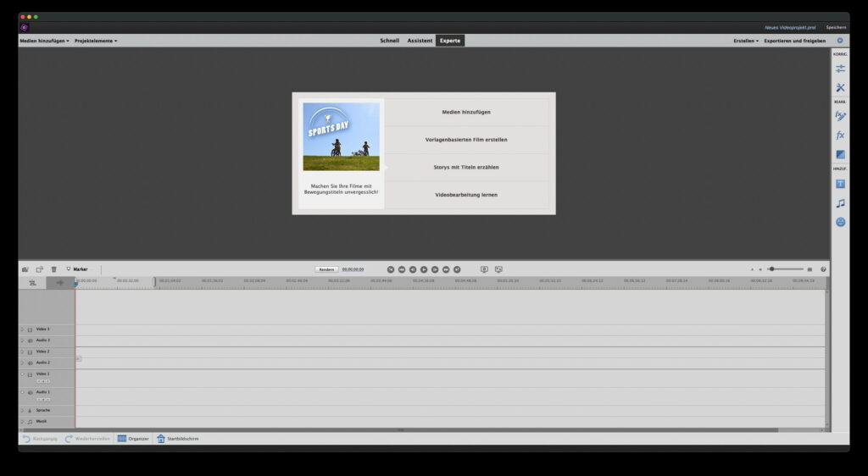Open the Effects fx panel
Viewport: 868px width, 476px height.
pyautogui.click(x=840, y=136)
